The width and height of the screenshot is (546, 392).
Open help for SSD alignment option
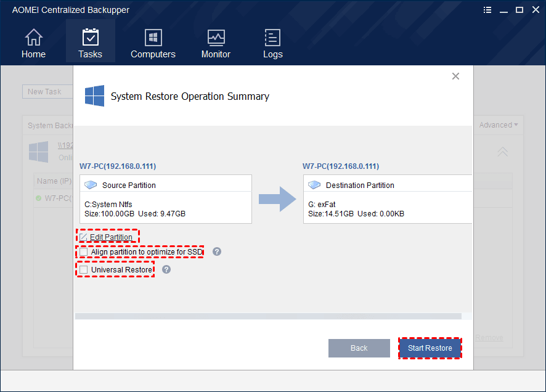217,251
